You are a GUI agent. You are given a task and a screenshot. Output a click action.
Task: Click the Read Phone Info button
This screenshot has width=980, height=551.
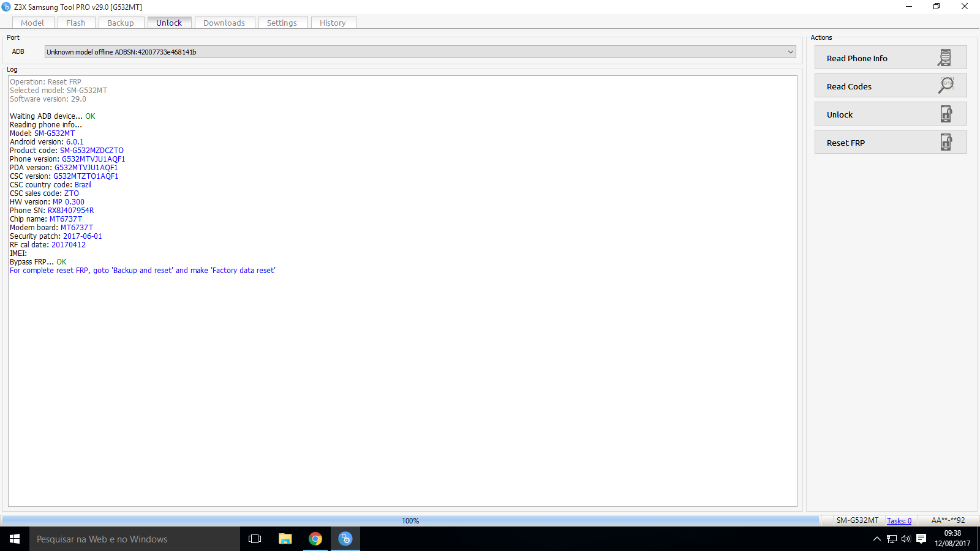coord(891,58)
